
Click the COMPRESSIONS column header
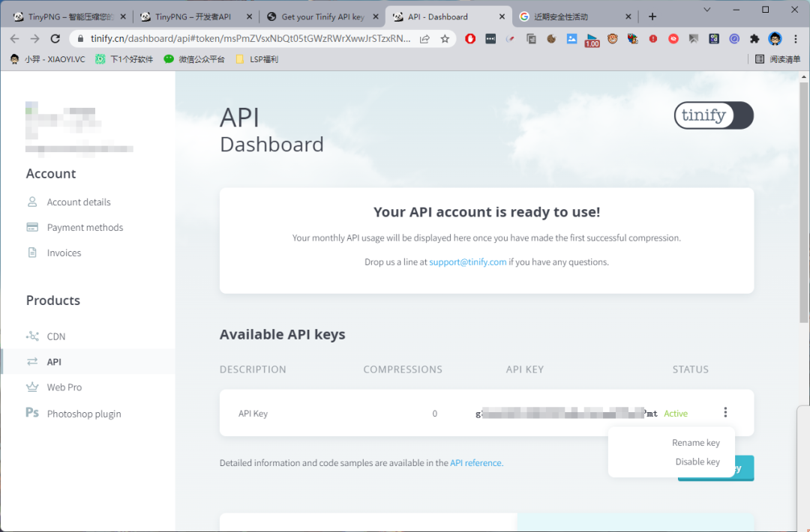[x=403, y=369]
